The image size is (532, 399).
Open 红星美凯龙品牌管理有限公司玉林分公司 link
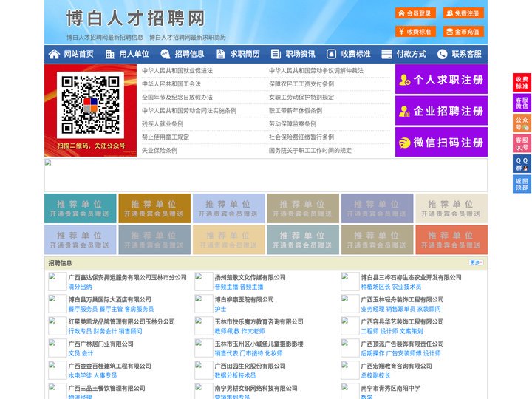coord(121,321)
